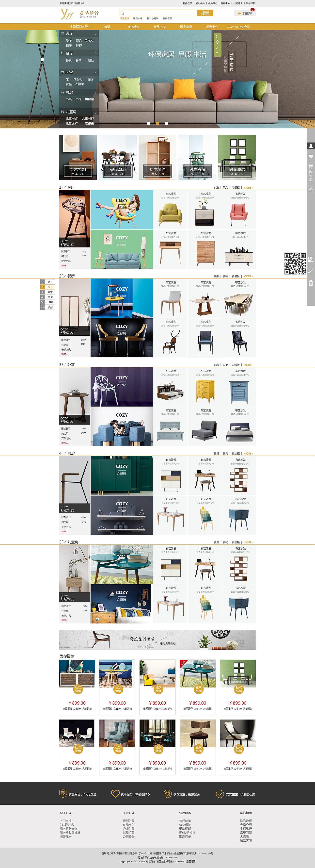Jump to 3F 卧室 in floor navigator
Screen dimensions: 315x868
[x=47, y=292]
